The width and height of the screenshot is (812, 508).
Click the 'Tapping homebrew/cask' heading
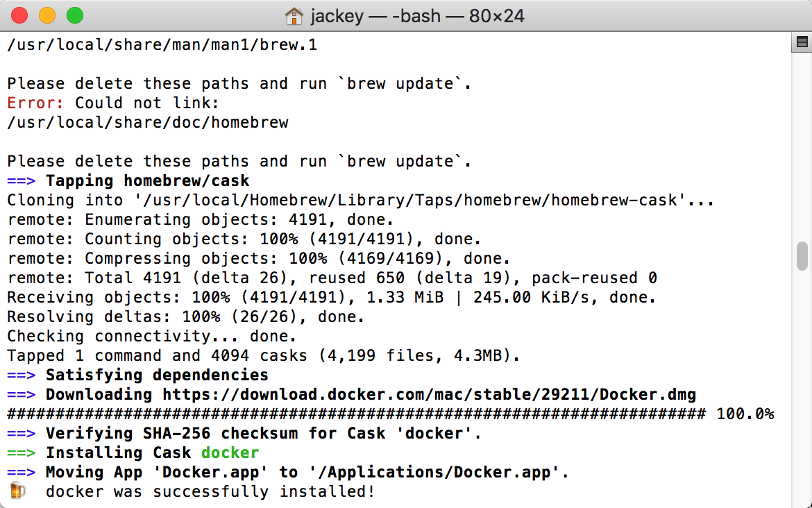[148, 180]
